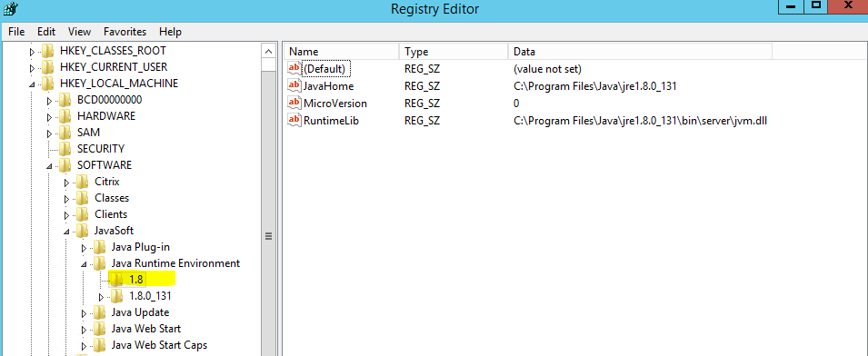Expand the HKEY_CLASSES_ROOT node
The height and width of the screenshot is (356, 868).
coord(32,53)
